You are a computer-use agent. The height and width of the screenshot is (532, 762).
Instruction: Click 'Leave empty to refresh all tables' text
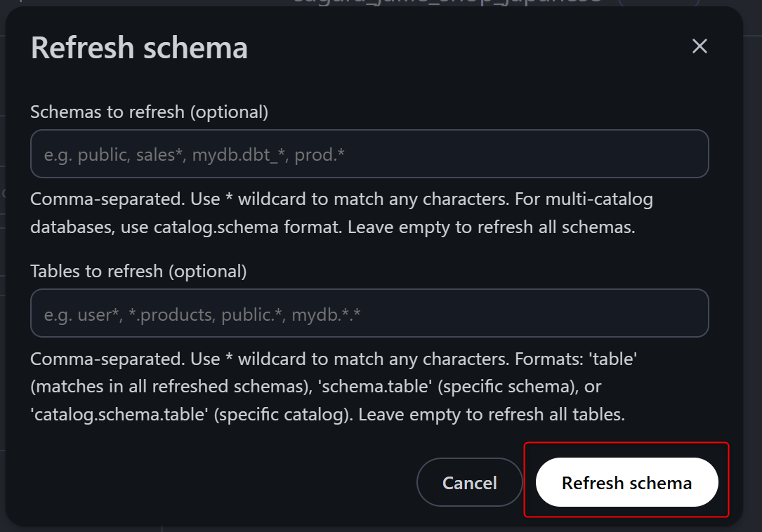point(492,414)
